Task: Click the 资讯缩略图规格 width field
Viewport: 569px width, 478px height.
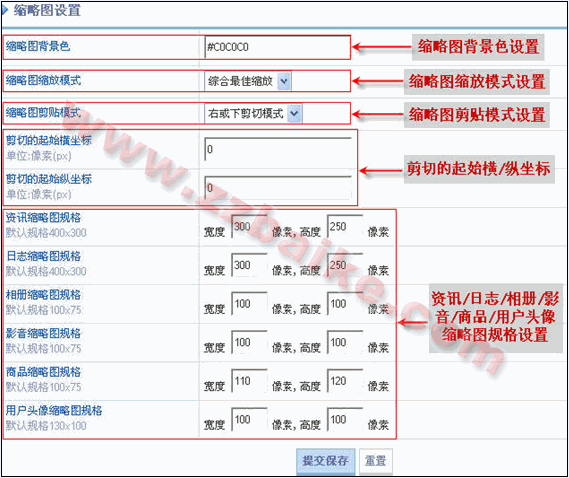Action: pyautogui.click(x=250, y=226)
